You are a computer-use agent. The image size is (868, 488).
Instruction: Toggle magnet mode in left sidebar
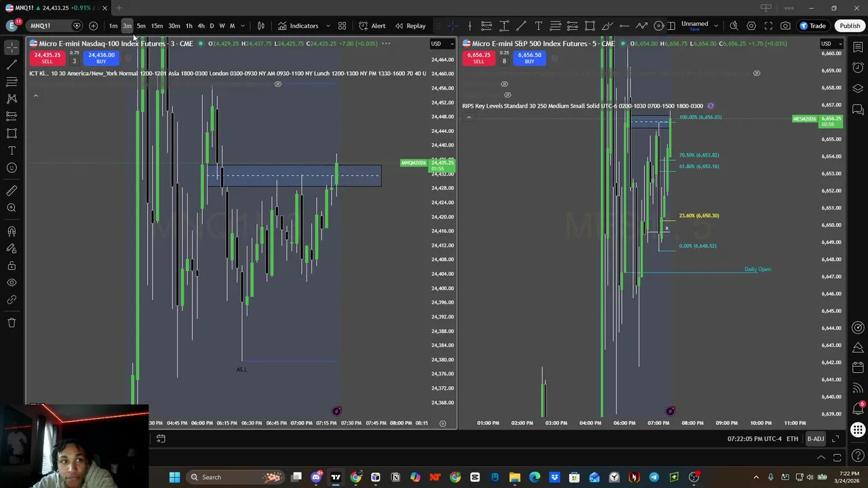click(x=12, y=231)
